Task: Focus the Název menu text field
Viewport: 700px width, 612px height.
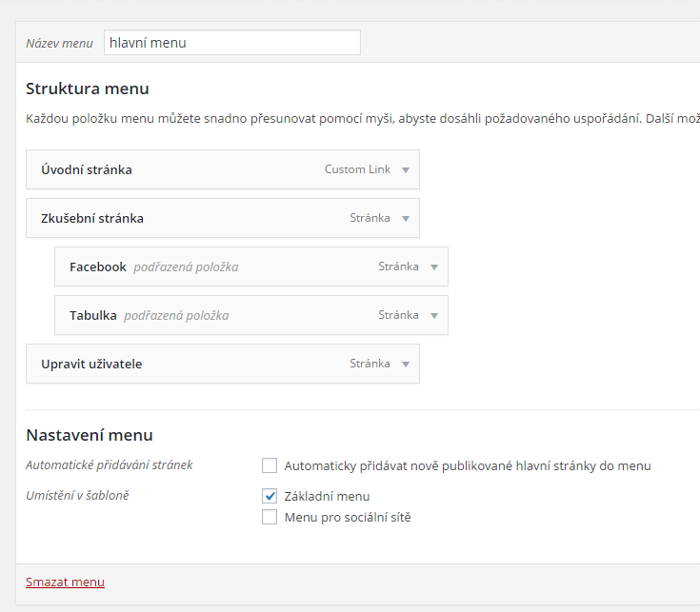Action: [x=232, y=43]
